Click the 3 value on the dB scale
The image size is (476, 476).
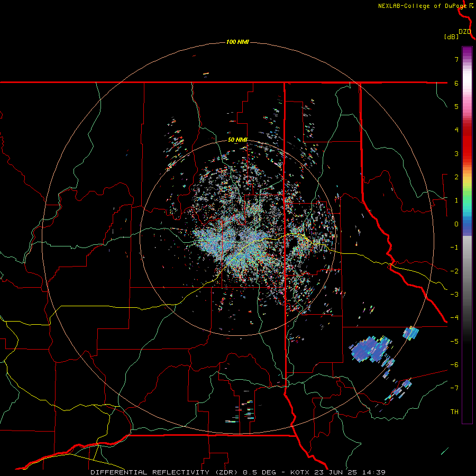[456, 153]
